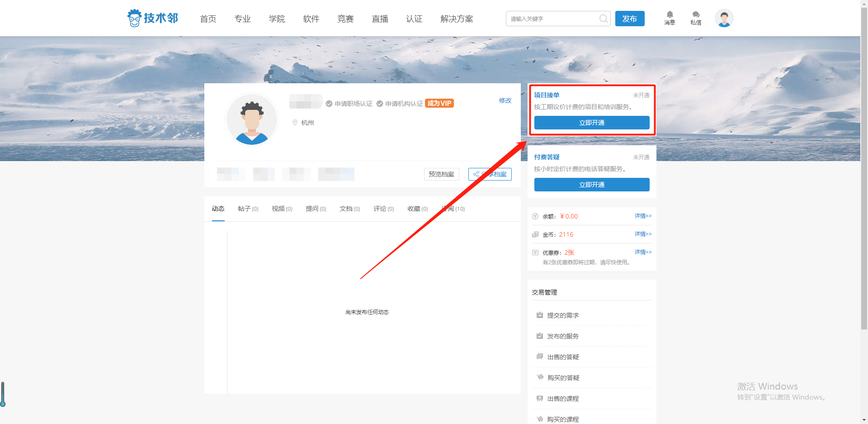Viewport: 868px width, 424px height.
Task: Click the 预览档案 button
Action: point(441,174)
